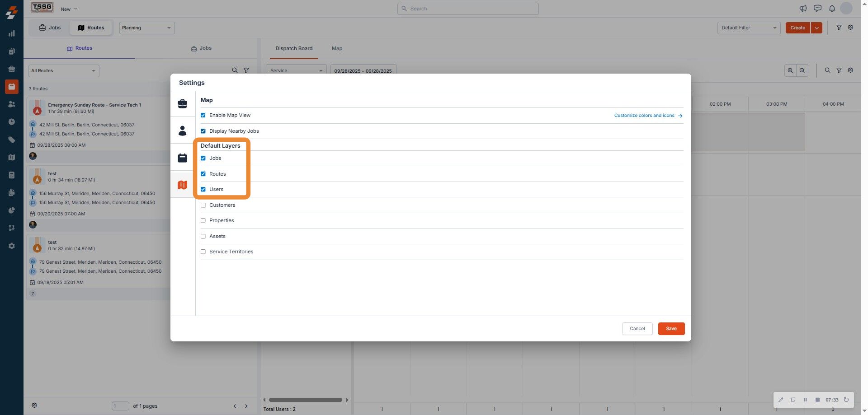Image resolution: width=868 pixels, height=415 pixels.
Task: Search the dispatch board with magnifier icon
Action: point(827,70)
